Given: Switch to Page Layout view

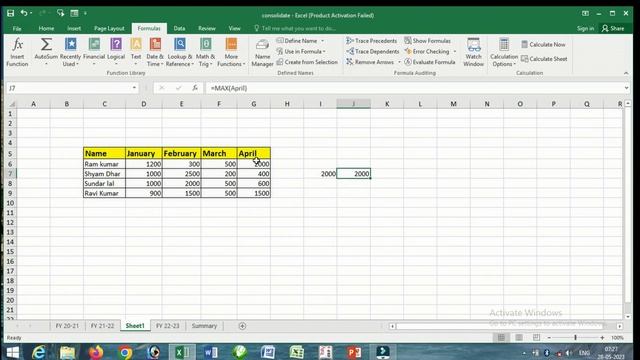Looking at the screenshot, I should point(519,338).
